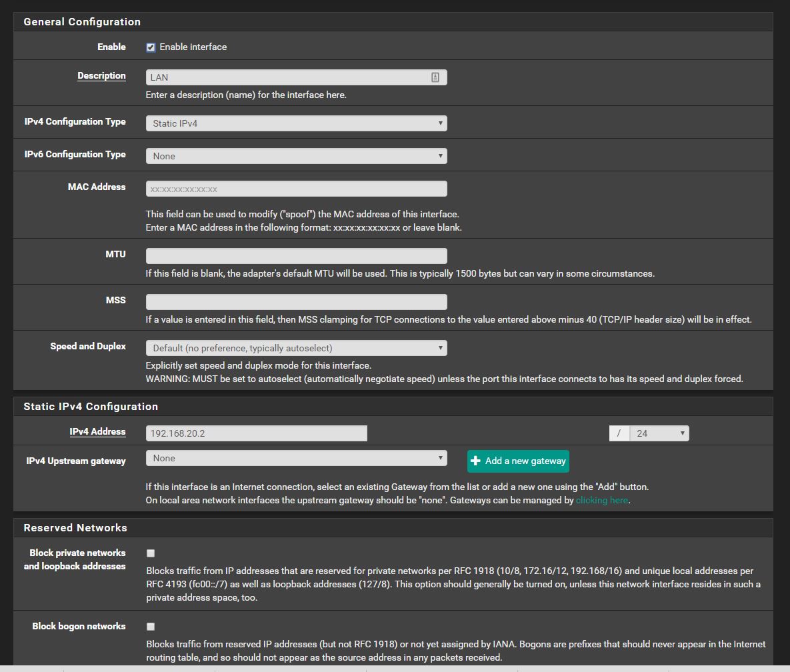Click the MSS clamping help text
Viewport: 790px width, 672px height.
coord(449,319)
